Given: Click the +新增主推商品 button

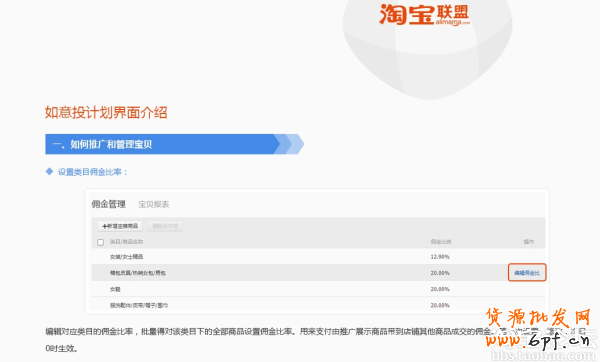Looking at the screenshot, I should 120,226.
